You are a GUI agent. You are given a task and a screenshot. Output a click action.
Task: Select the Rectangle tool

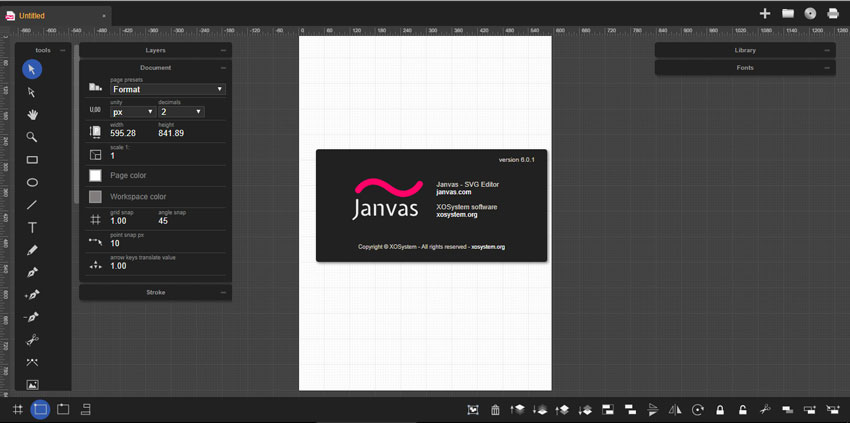(x=32, y=160)
